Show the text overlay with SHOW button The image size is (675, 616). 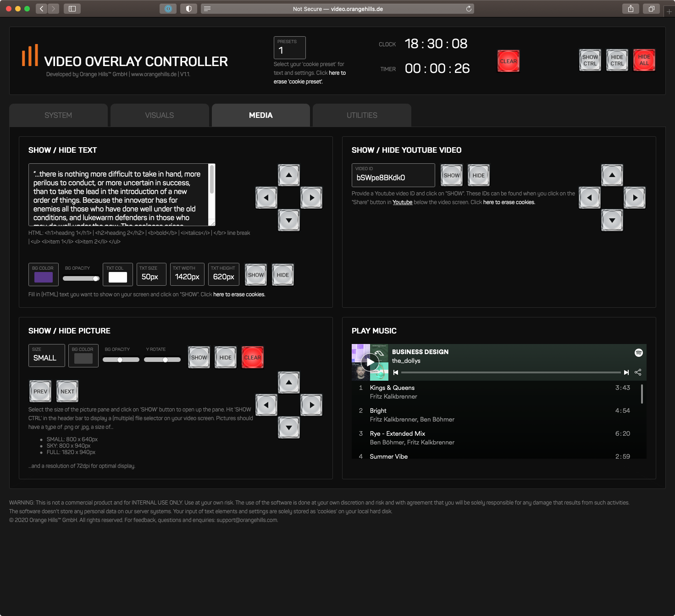[x=255, y=274]
